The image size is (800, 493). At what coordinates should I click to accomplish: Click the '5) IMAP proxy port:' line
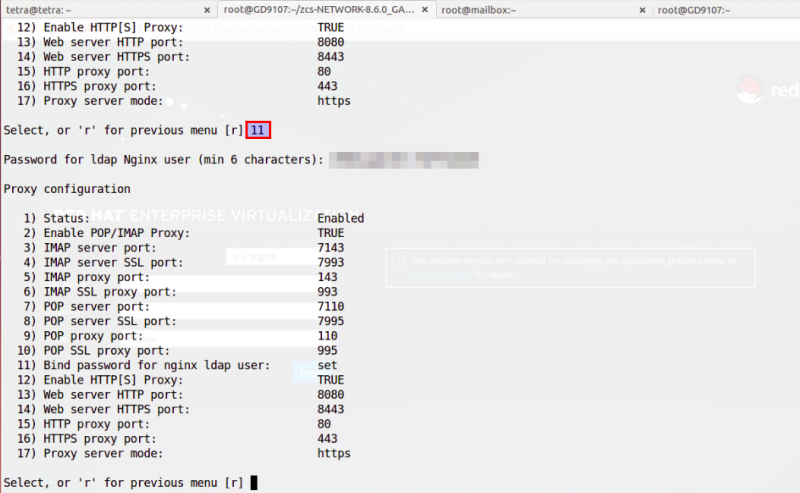click(87, 277)
